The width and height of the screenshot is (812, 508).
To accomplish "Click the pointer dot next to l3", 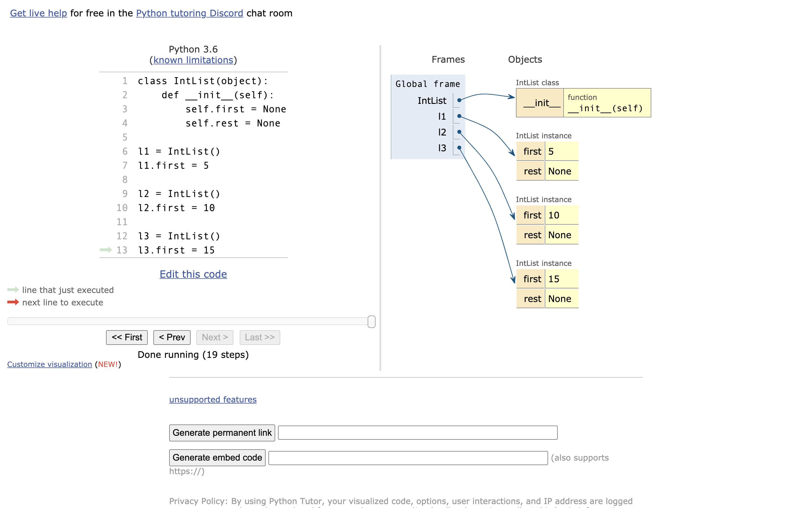I will tap(459, 148).
